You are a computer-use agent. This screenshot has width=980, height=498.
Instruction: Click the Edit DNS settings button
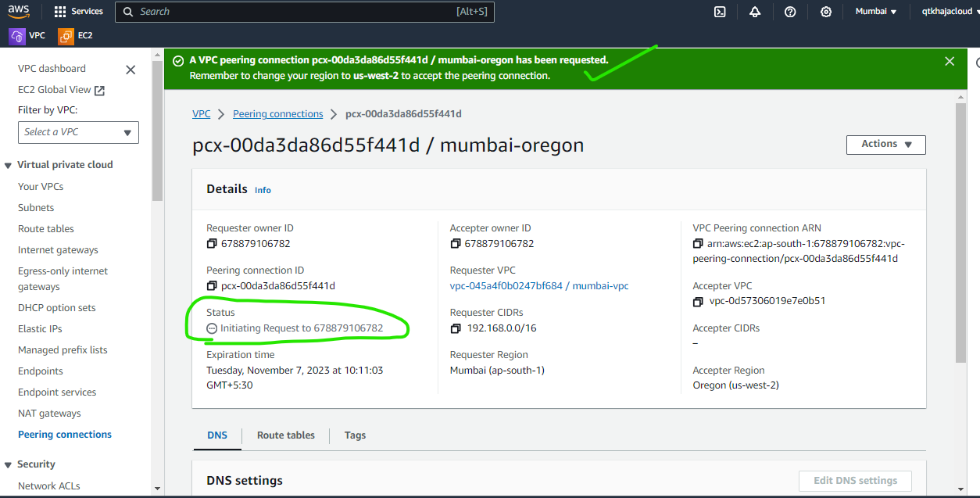point(855,481)
